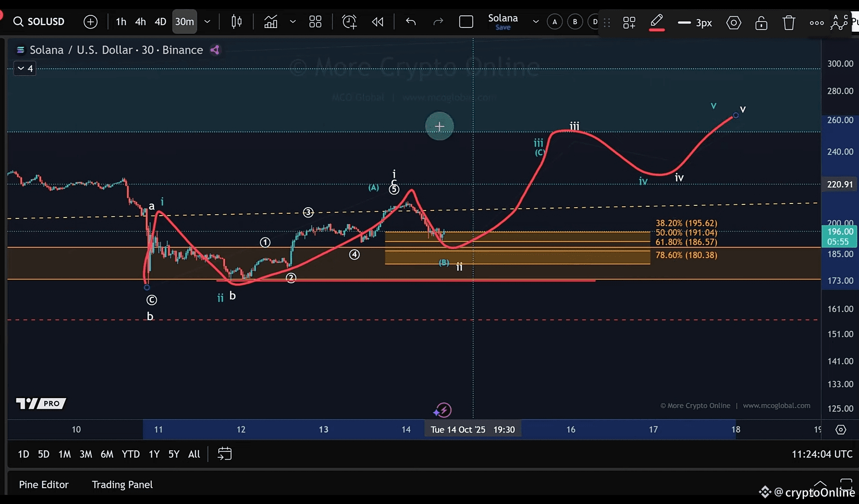Open the Indicators chart icon
This screenshot has height=504, width=859.
point(271,21)
